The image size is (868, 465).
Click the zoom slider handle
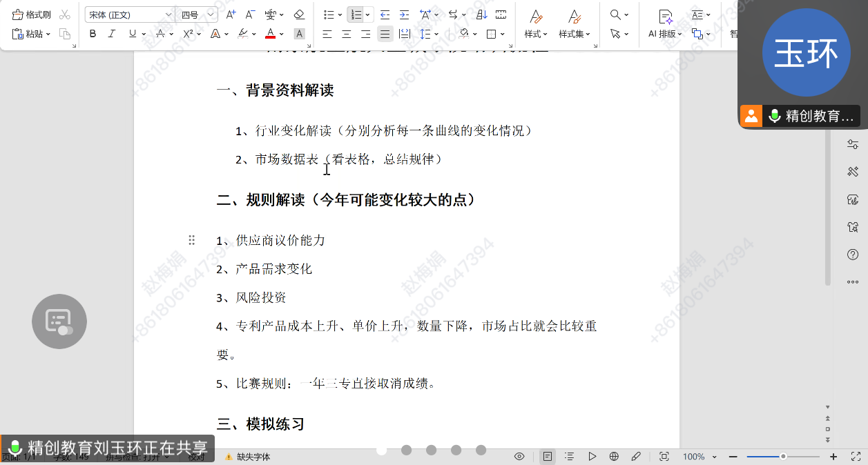point(783,457)
